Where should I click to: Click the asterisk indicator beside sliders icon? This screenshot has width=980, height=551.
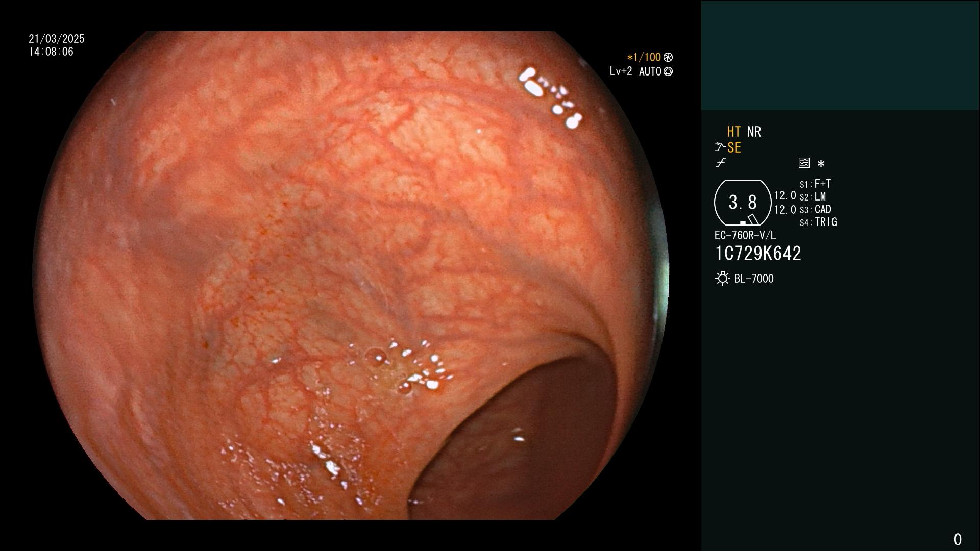pyautogui.click(x=821, y=164)
